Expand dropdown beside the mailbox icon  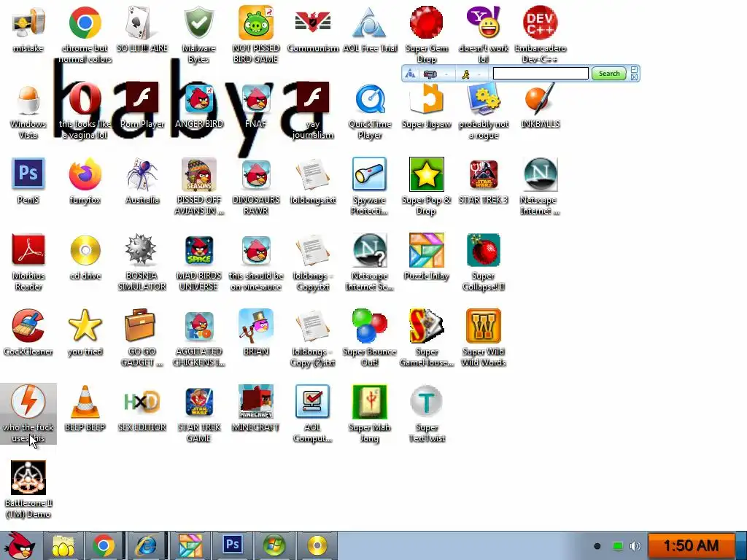click(446, 74)
